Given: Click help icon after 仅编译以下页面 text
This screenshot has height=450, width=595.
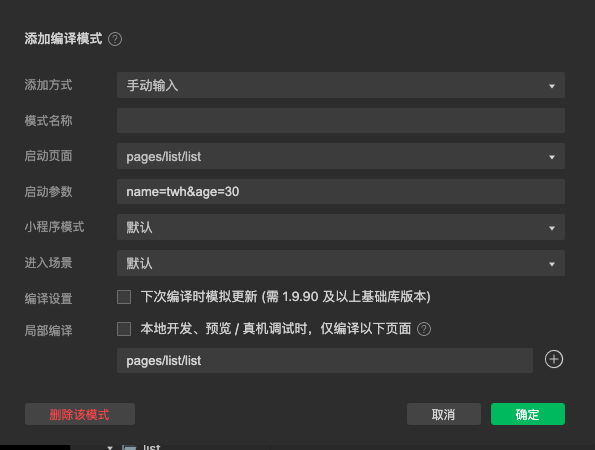Looking at the screenshot, I should point(424,329).
